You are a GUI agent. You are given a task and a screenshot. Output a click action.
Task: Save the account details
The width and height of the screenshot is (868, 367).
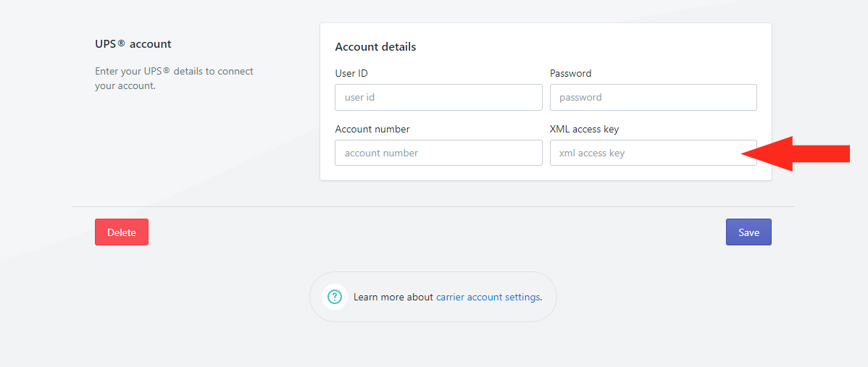748,232
